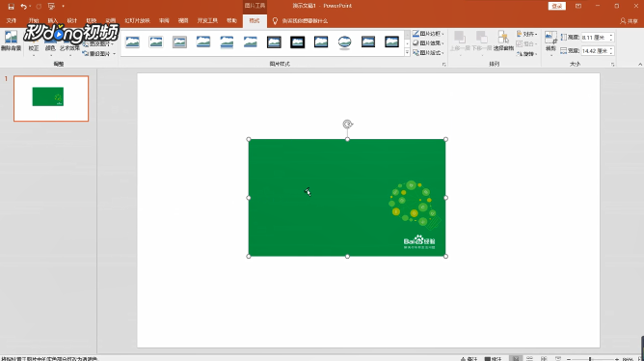Select slide 1 thumbnail in the slide panel

coord(51,98)
